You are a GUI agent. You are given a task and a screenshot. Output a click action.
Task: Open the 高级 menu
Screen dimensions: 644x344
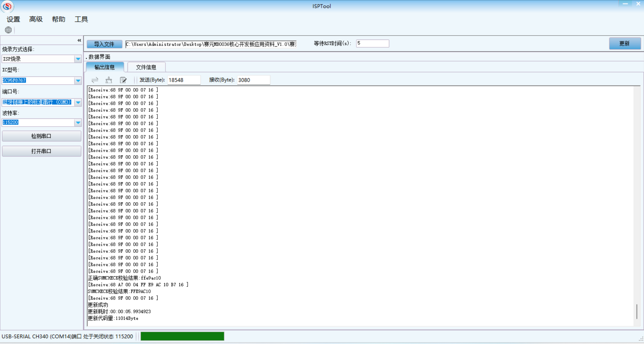click(x=36, y=19)
